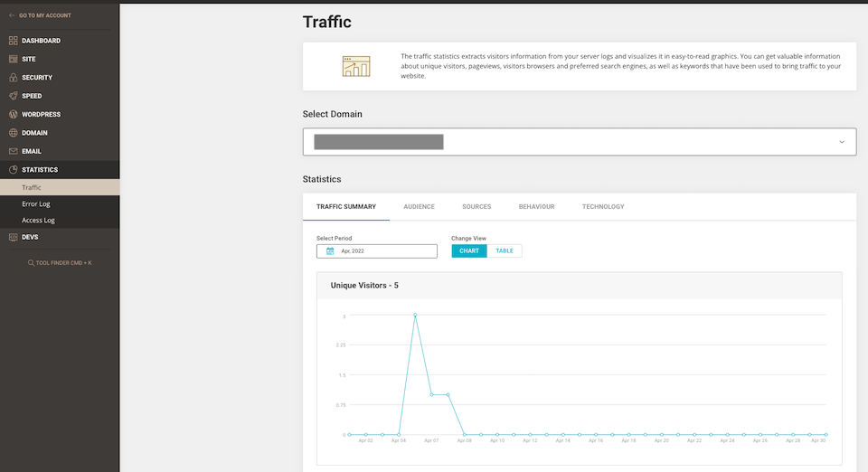Click the Go To My Account link
Viewport: 868px width, 472px height.
[x=45, y=15]
